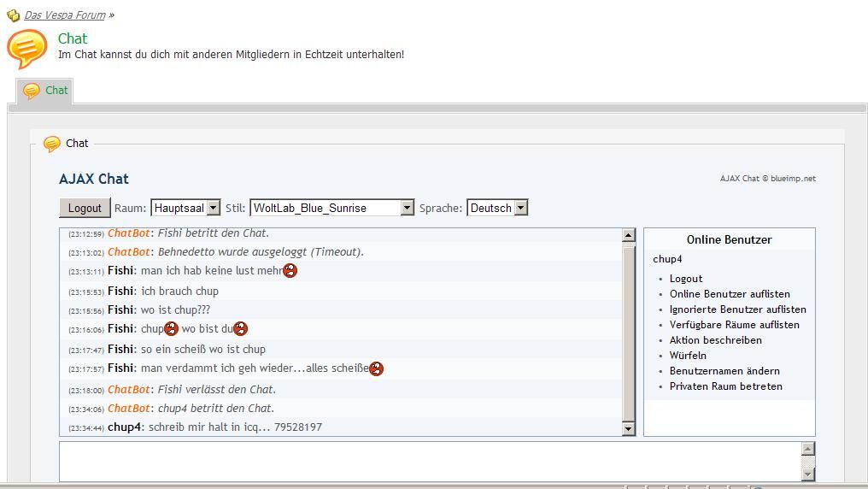Open the Sprache dropdown showing Deutsch

tap(497, 208)
